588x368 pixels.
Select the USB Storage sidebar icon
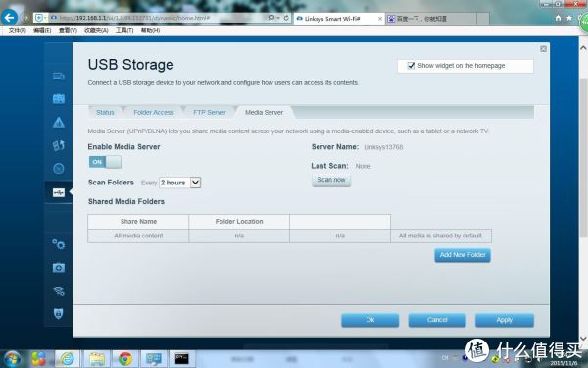click(59, 192)
